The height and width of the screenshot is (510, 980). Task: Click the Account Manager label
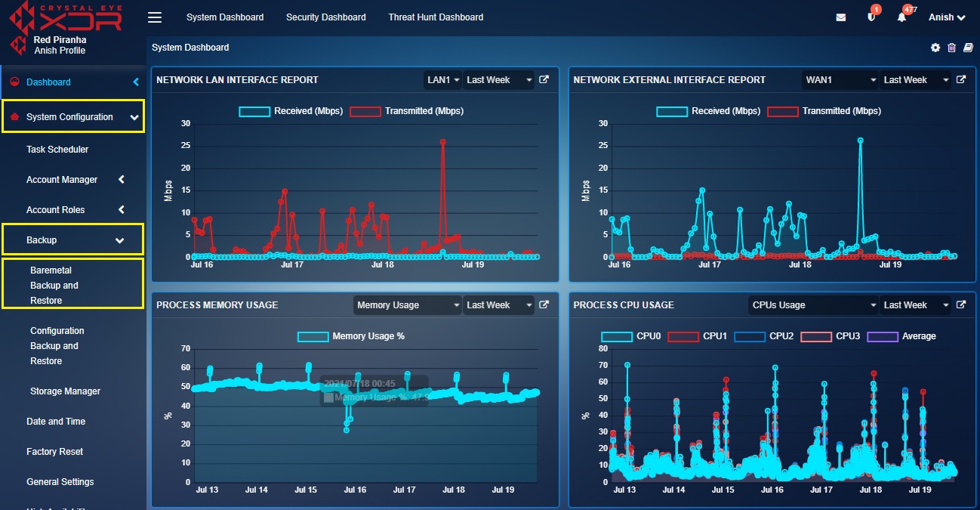coord(62,180)
